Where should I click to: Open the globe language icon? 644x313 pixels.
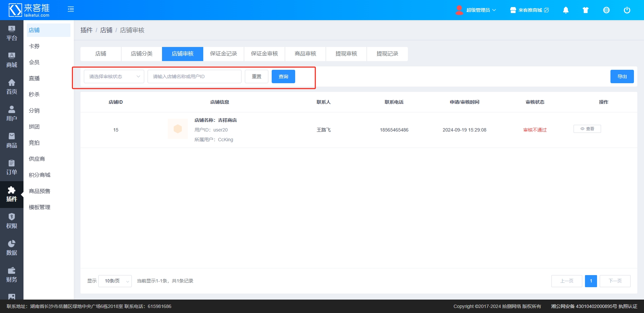point(606,10)
